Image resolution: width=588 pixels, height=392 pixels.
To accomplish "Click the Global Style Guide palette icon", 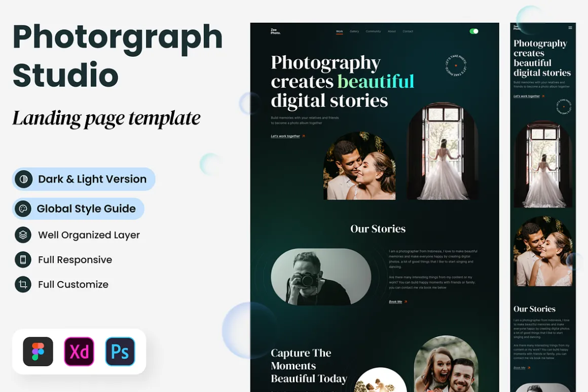I will coord(23,209).
